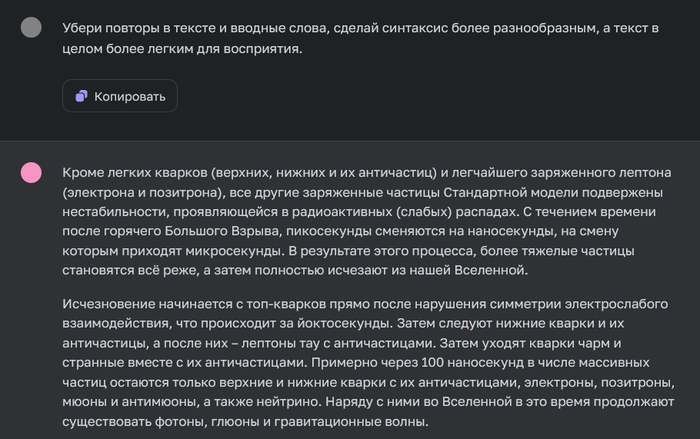The height and width of the screenshot is (439, 700).
Task: Click the paragraph beginning "Исчезновение начинается"
Action: tap(360, 362)
